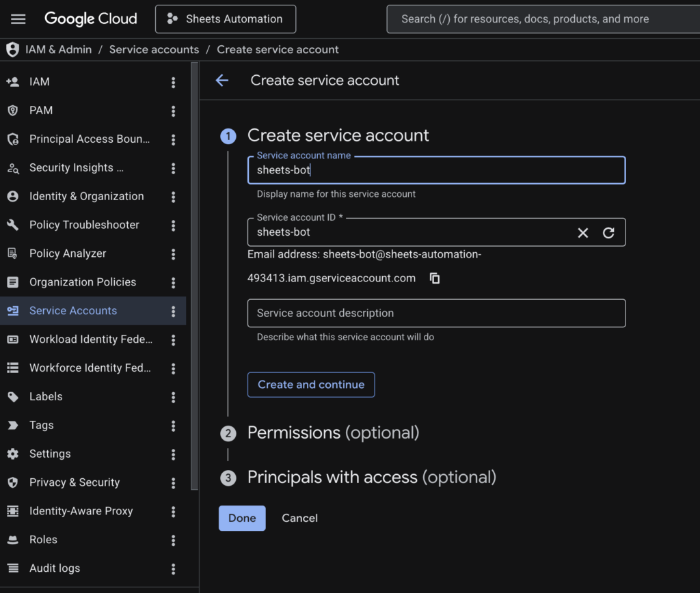700x593 pixels.
Task: Open Labels three-dot menu
Action: 173,397
